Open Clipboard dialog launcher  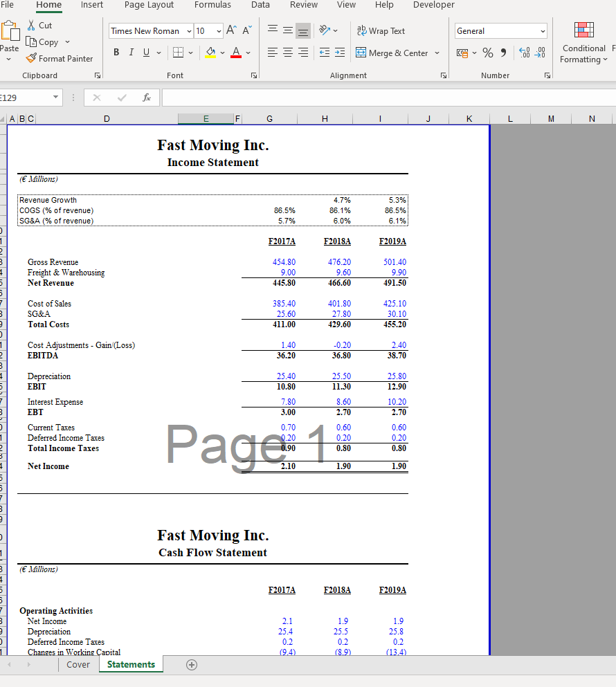coord(98,75)
